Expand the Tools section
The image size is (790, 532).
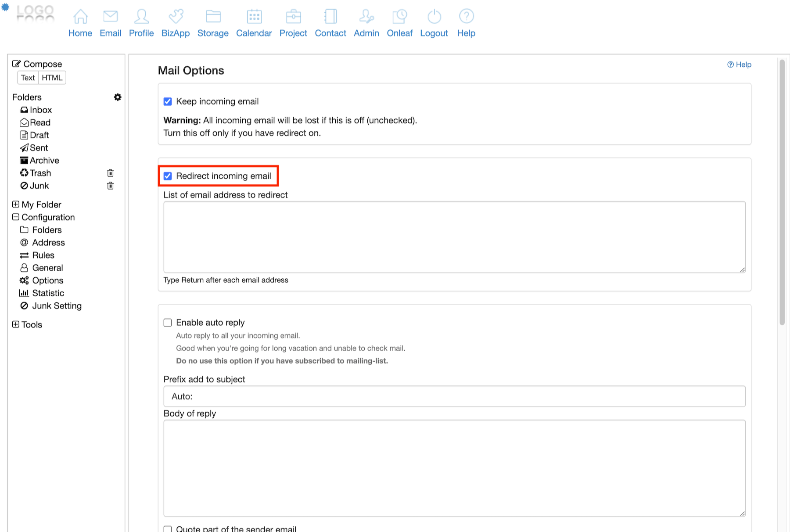click(16, 324)
